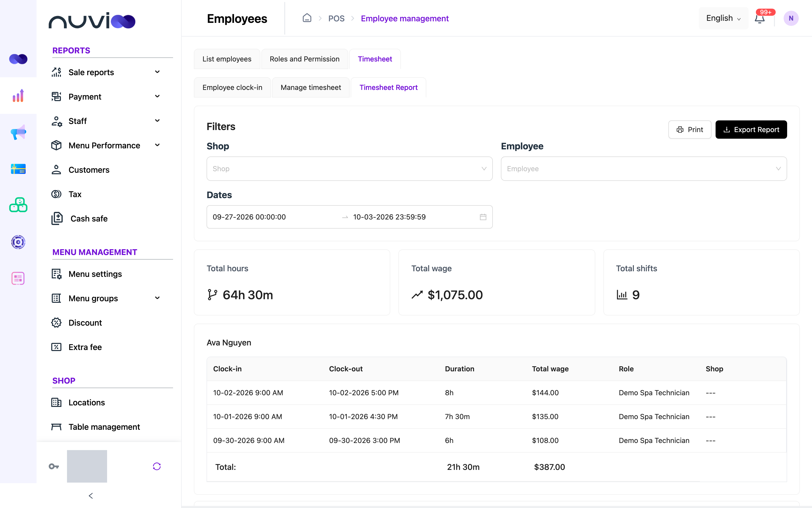The width and height of the screenshot is (812, 508).
Task: Open the circular gear settings icon in left rail
Action: [18, 242]
